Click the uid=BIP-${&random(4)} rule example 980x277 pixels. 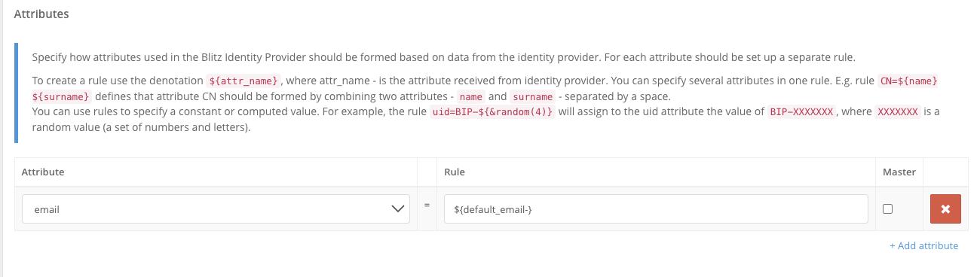pos(494,112)
